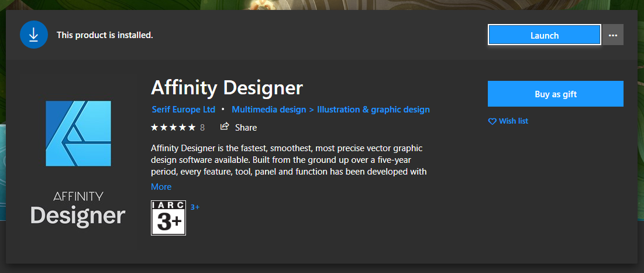Click the Share arrow icon
Screen dimensions: 644x273
point(224,127)
